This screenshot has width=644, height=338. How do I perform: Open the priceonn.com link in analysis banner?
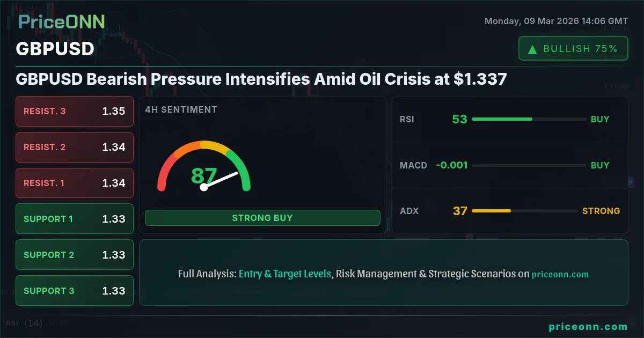click(x=560, y=274)
